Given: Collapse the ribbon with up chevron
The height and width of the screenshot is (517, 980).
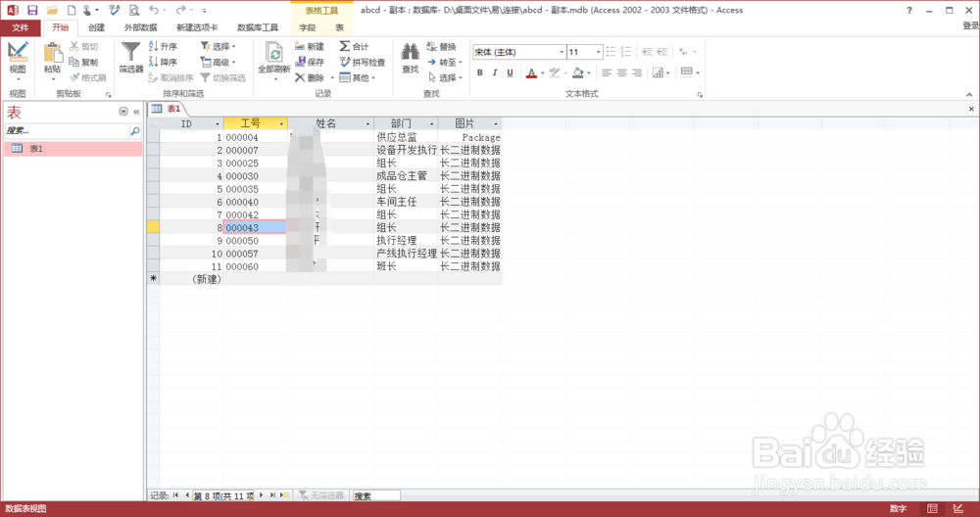Looking at the screenshot, I should point(969,95).
